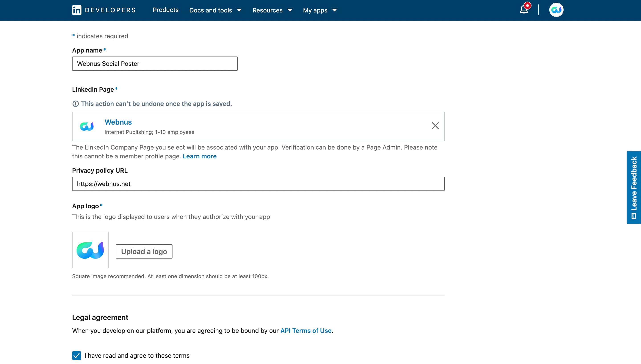
Task: Focus the App name input field
Action: 155,64
